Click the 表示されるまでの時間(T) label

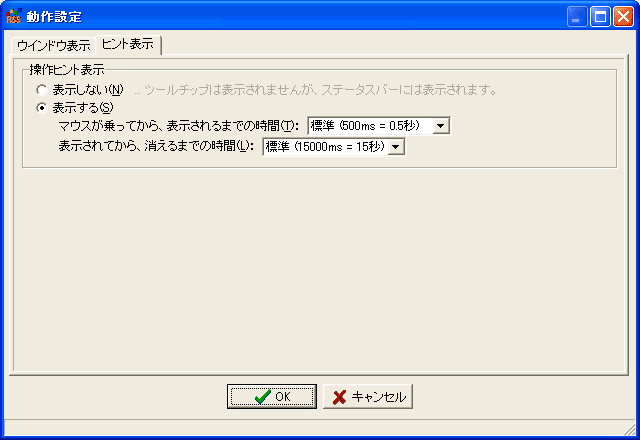pos(178,126)
